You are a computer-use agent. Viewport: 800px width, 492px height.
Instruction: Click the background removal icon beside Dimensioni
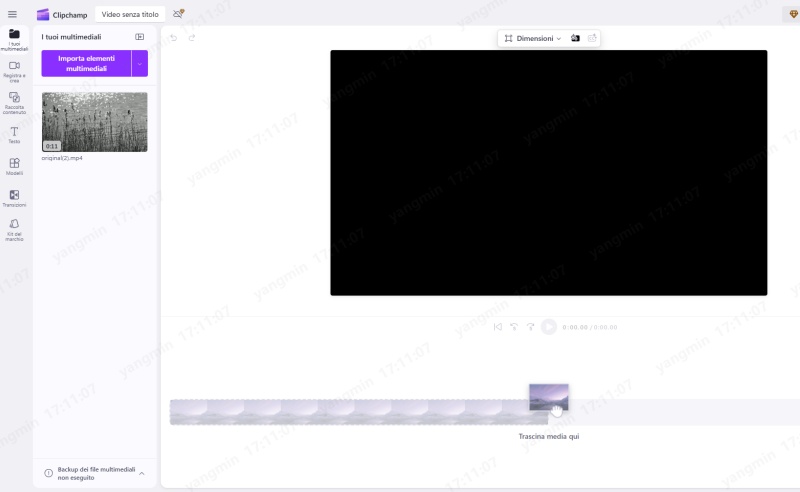[x=575, y=38]
